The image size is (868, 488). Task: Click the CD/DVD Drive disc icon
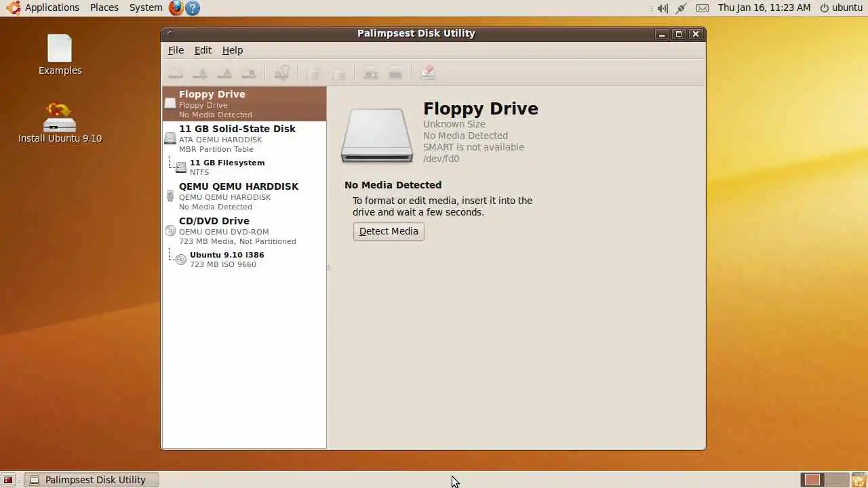[x=170, y=230]
